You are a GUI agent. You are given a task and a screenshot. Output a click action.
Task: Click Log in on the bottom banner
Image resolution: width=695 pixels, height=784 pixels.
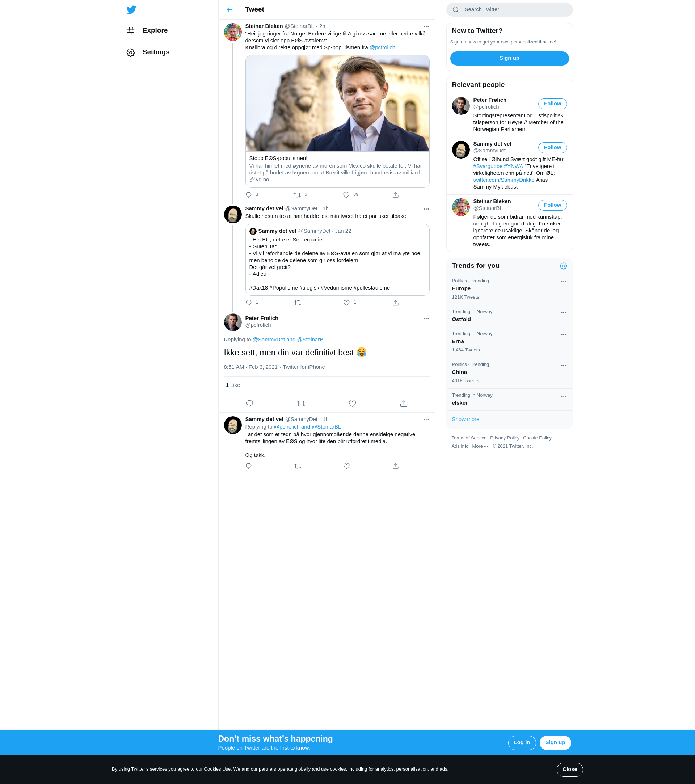522,743
